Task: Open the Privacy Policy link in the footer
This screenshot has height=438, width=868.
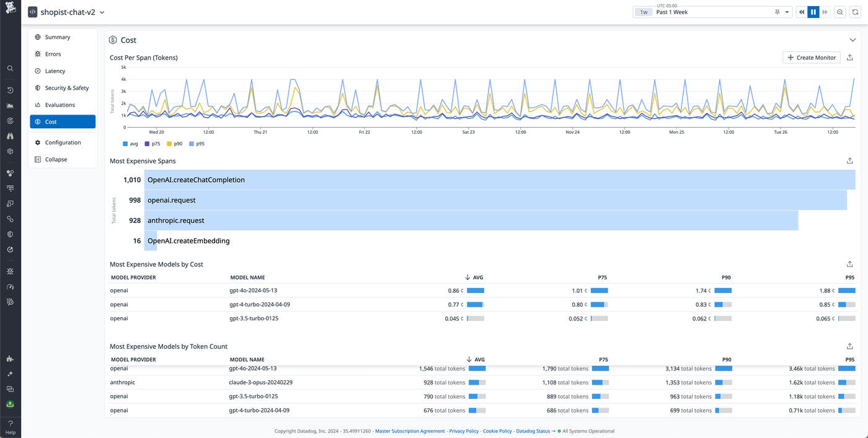Action: click(x=464, y=431)
